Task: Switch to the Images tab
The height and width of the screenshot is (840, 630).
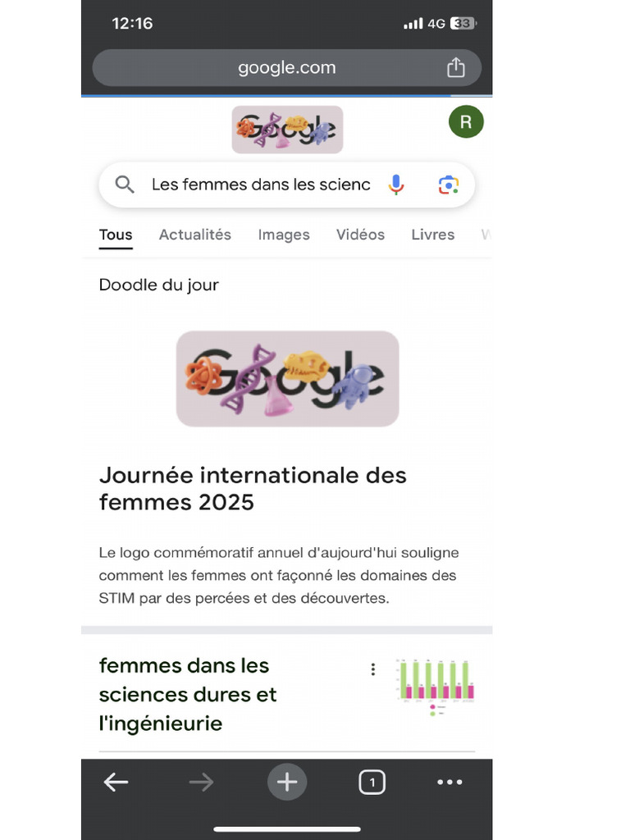Action: click(x=284, y=235)
